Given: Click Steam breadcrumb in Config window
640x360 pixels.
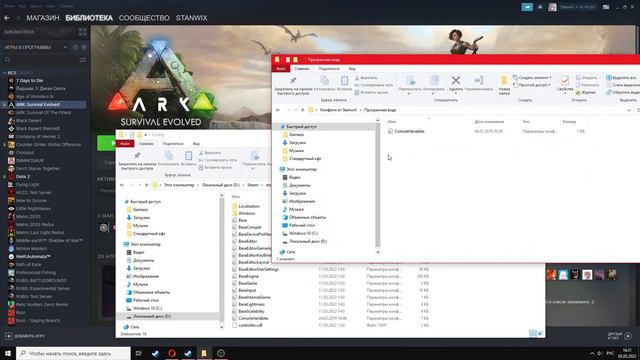Looking at the screenshot, I should coord(253,185).
